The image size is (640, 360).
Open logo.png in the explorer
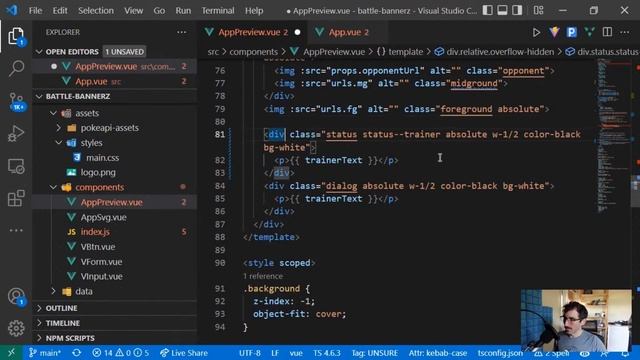tap(98, 173)
